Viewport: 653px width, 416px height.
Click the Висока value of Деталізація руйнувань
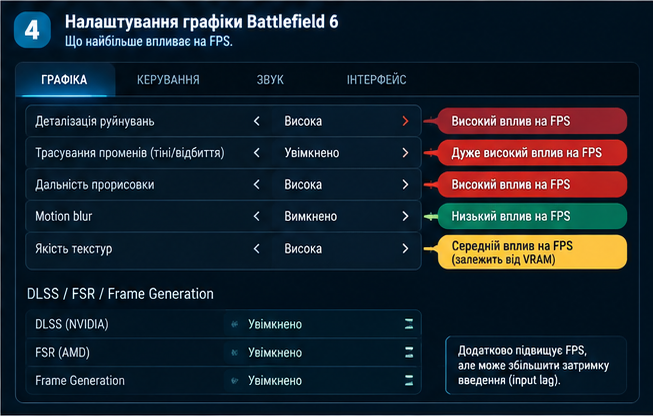(x=303, y=121)
